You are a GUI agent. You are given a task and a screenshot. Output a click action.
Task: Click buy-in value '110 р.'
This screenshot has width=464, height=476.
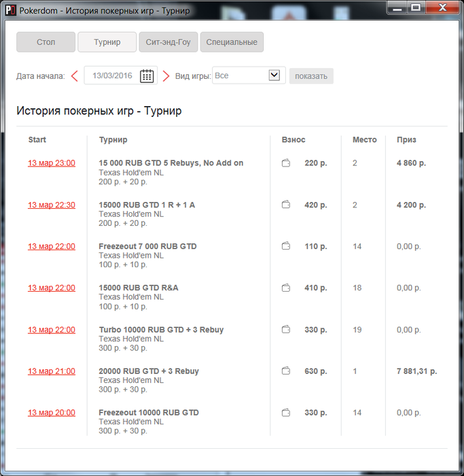click(x=316, y=246)
